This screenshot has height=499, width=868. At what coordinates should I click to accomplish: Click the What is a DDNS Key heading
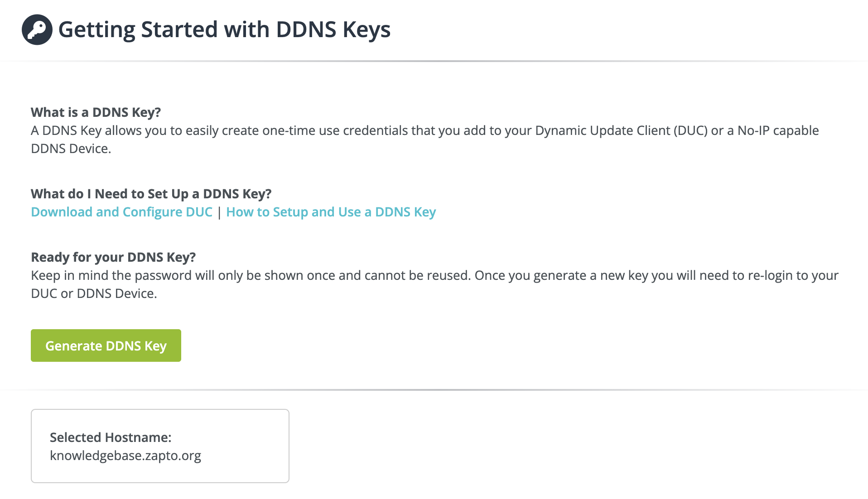(95, 112)
